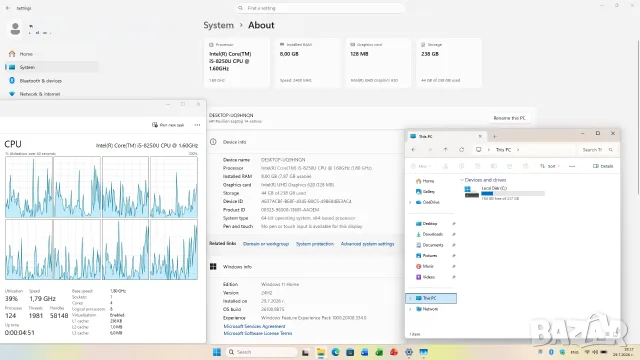The height and width of the screenshot is (360, 640).
Task: Click the taskbar Search box
Action: point(261,352)
